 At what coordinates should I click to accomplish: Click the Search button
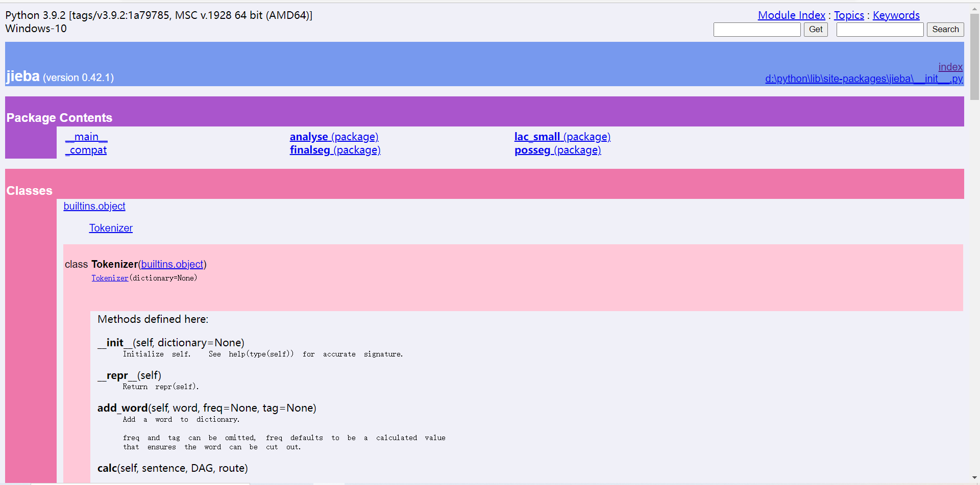tap(945, 30)
